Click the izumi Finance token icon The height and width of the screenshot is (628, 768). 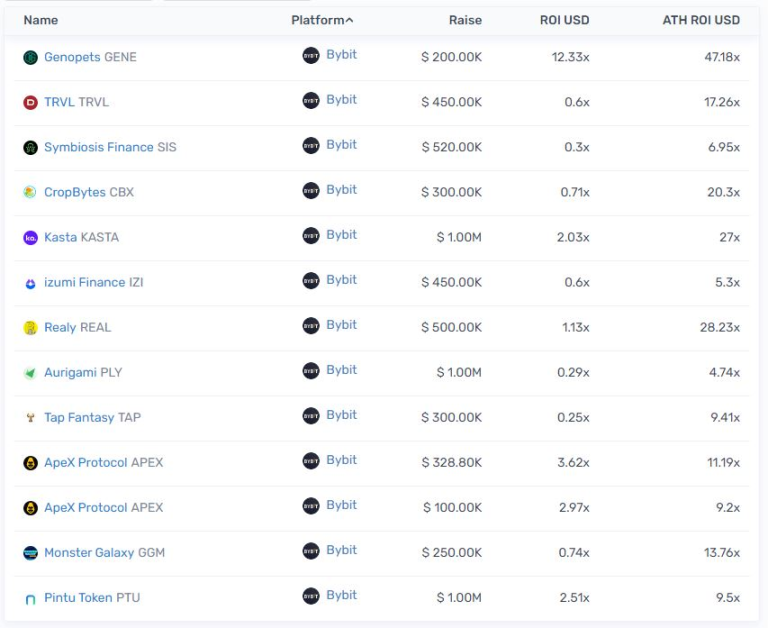click(x=30, y=283)
